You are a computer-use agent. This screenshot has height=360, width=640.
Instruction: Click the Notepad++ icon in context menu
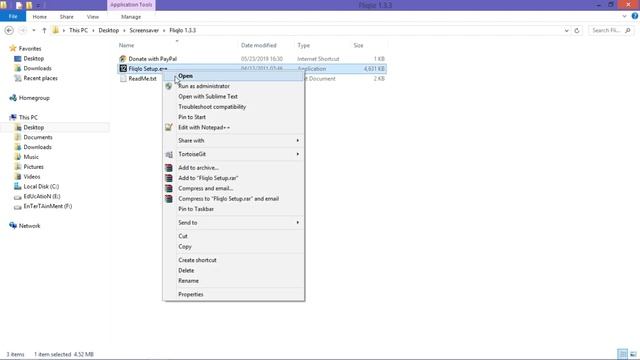tap(169, 127)
